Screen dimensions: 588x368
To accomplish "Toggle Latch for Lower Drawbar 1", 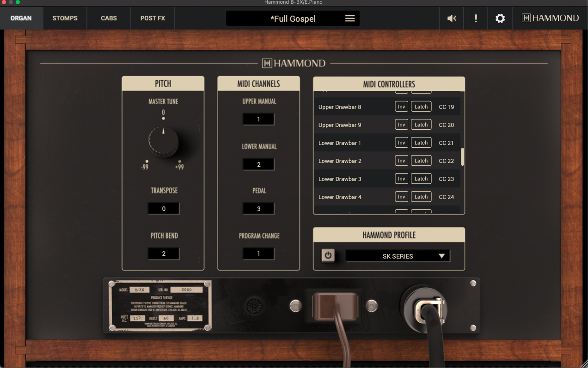I will pyautogui.click(x=421, y=143).
